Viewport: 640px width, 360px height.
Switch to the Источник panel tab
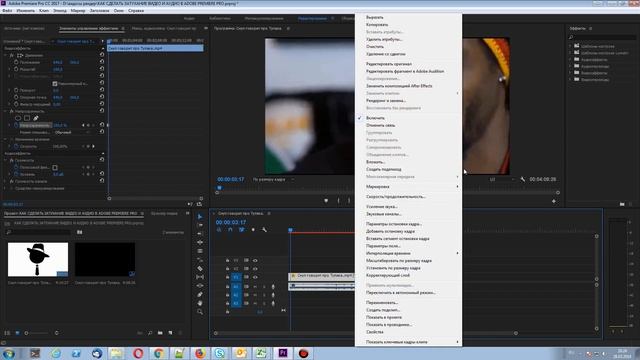coord(24,29)
